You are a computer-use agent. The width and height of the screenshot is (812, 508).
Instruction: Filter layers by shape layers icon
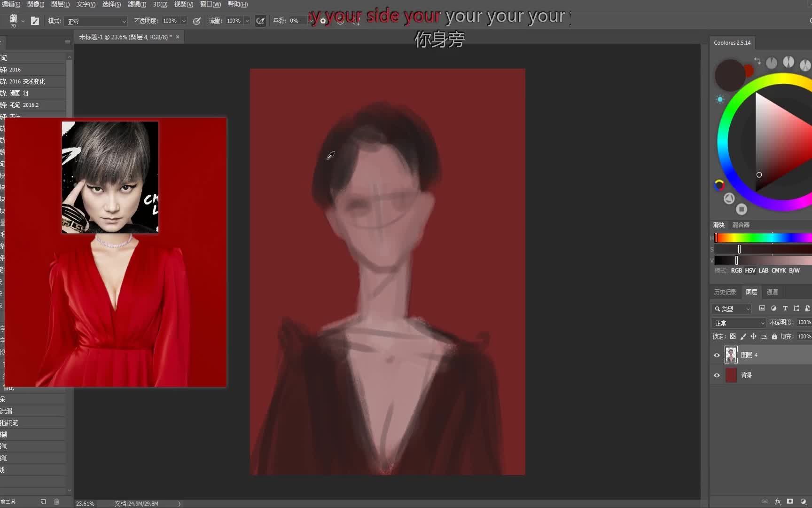pyautogui.click(x=796, y=309)
